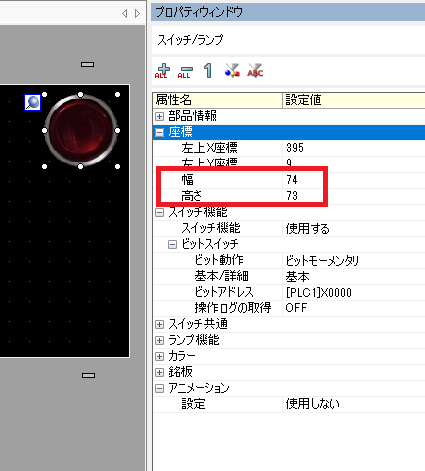This screenshot has height=471, width=425.
Task: Click the ABC text filter icon
Action: point(255,70)
